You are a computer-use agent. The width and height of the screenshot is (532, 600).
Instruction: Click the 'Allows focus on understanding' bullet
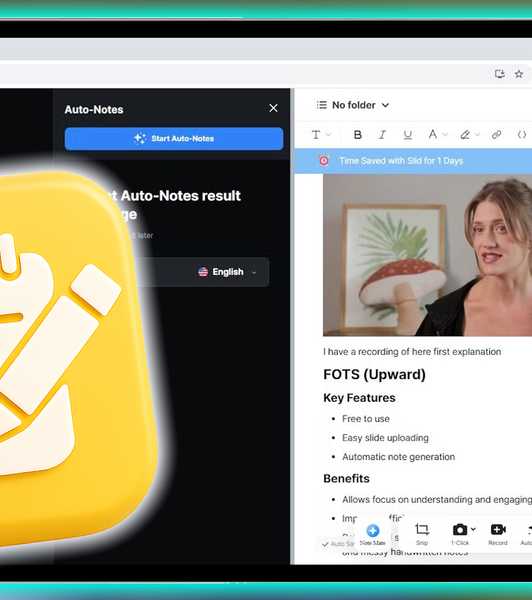coord(437,500)
